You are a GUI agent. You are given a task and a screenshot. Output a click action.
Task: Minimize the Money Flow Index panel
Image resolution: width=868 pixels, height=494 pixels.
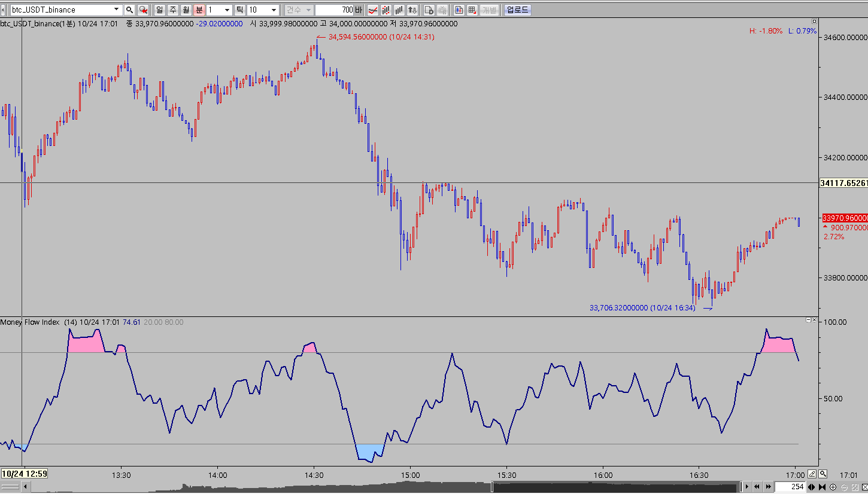[808, 321]
